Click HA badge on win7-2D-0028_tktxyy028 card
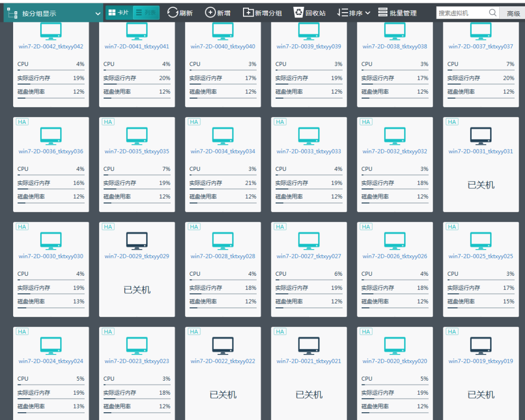Image resolution: width=525 pixels, height=420 pixels. pyautogui.click(x=194, y=227)
